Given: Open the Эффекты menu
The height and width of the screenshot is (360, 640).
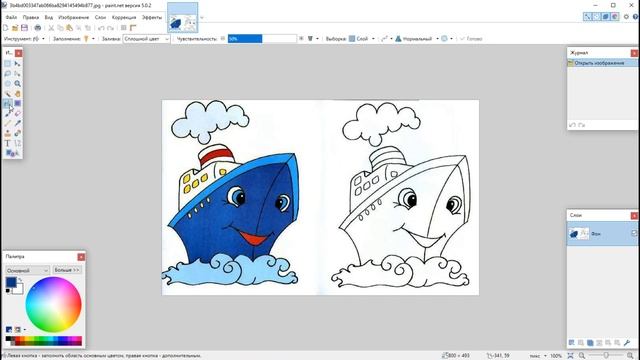Looking at the screenshot, I should click(152, 18).
